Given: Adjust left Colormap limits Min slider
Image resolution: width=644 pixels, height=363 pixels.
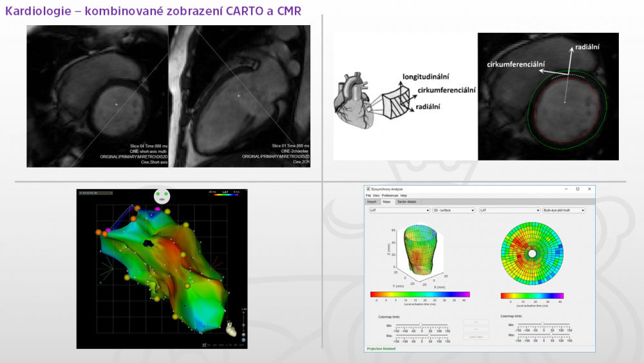Looking at the screenshot, I should coord(422,325).
